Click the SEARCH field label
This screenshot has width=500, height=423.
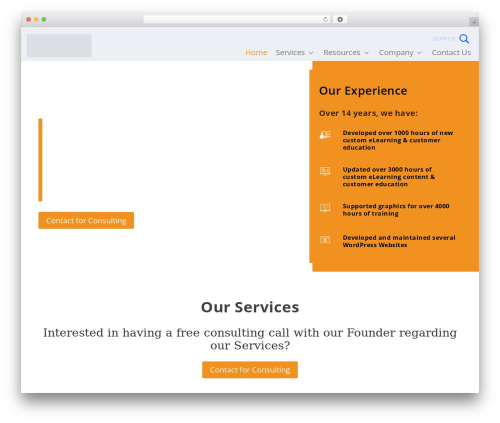tap(444, 39)
